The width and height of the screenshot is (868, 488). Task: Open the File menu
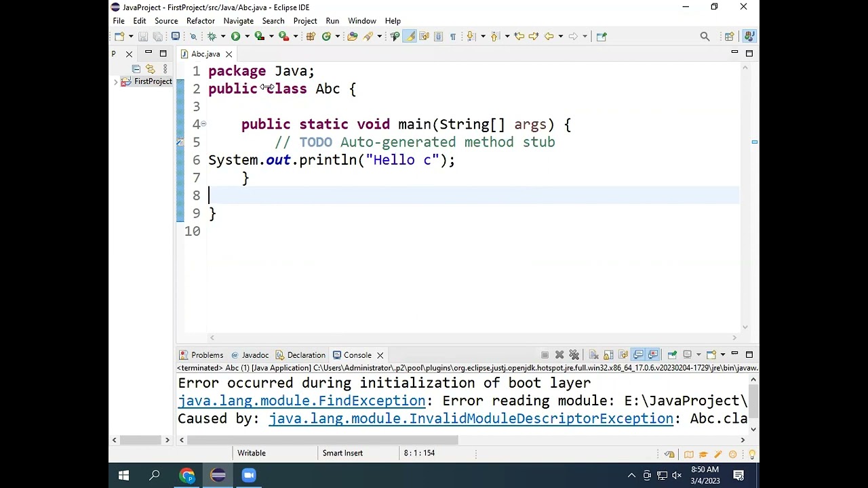point(119,21)
